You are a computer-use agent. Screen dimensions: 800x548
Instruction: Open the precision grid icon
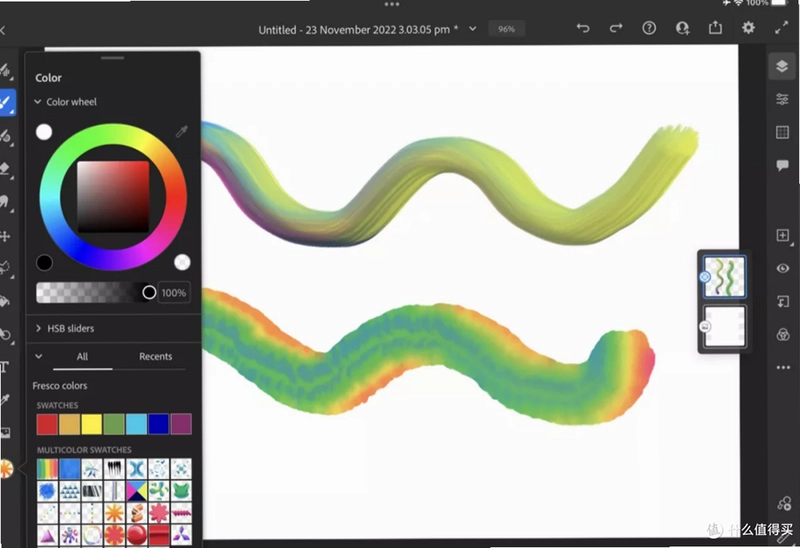pos(782,132)
